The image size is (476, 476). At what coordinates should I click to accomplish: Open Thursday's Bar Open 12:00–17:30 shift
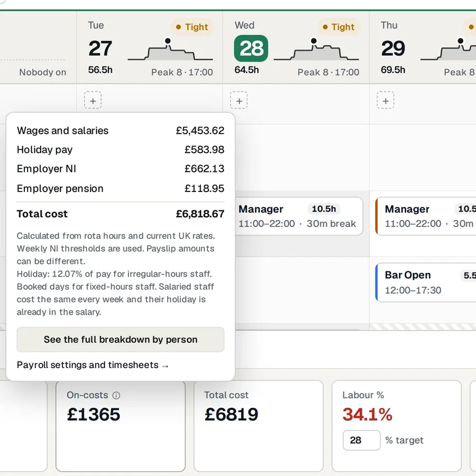(426, 282)
